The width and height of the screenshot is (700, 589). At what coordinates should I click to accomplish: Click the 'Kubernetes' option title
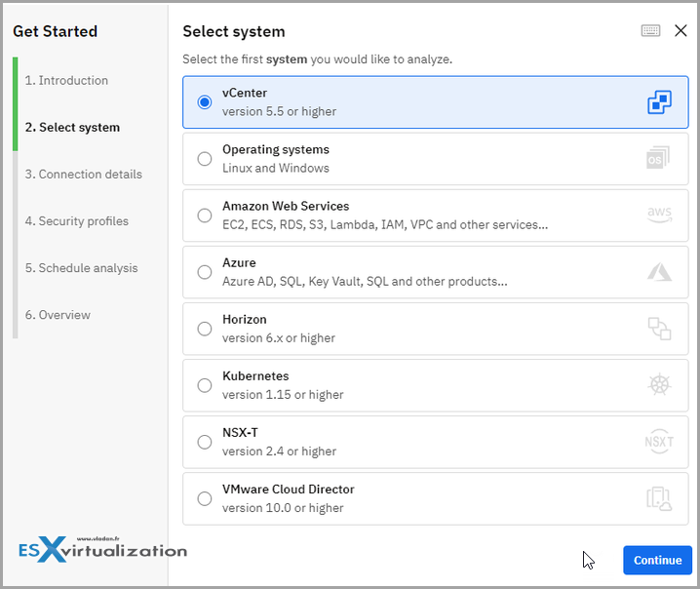[x=255, y=376]
